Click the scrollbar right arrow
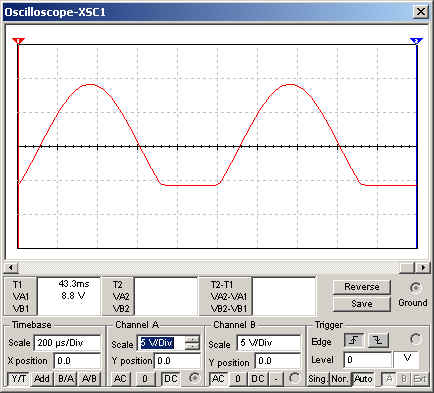Screen dimensions: 434x393 coord(423,267)
